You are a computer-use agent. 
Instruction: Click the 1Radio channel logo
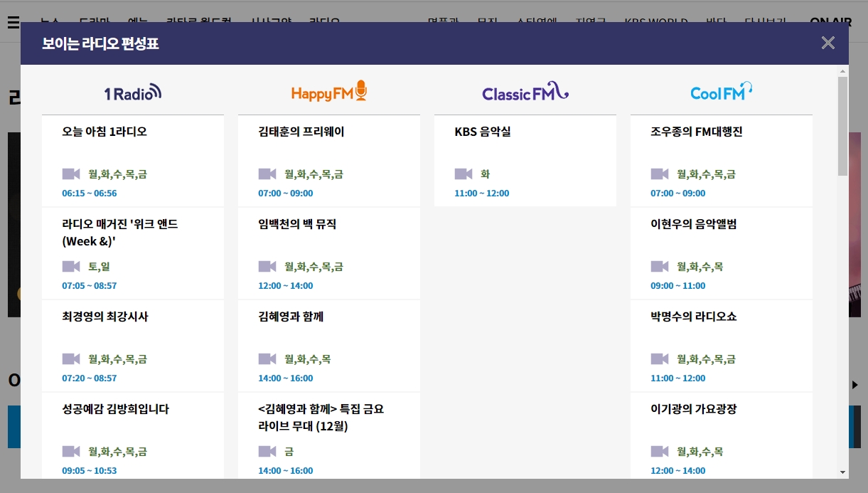pyautogui.click(x=133, y=92)
